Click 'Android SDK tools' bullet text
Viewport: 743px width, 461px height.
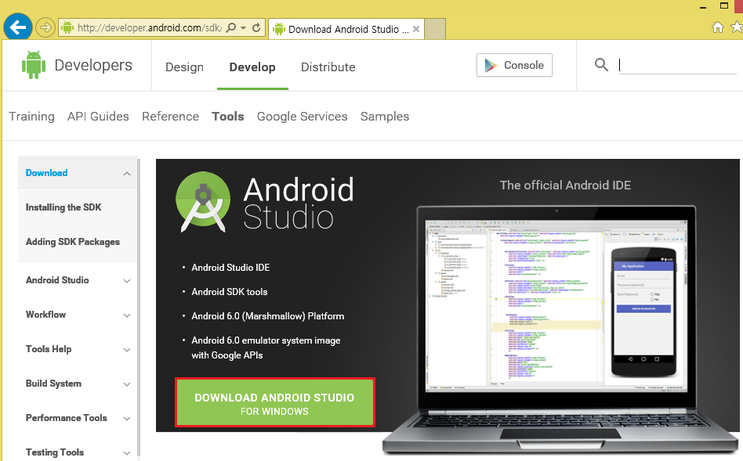tap(229, 292)
